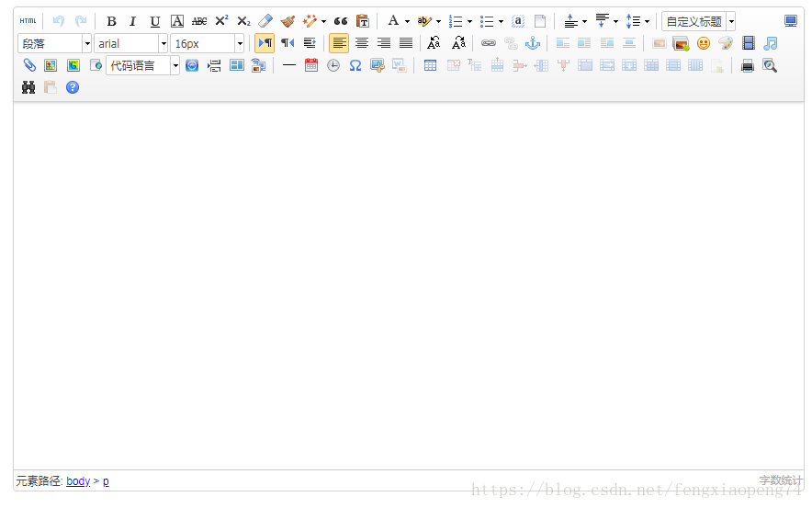Open the unordered list style dropdown
This screenshot has height=508, width=812.
click(x=501, y=21)
